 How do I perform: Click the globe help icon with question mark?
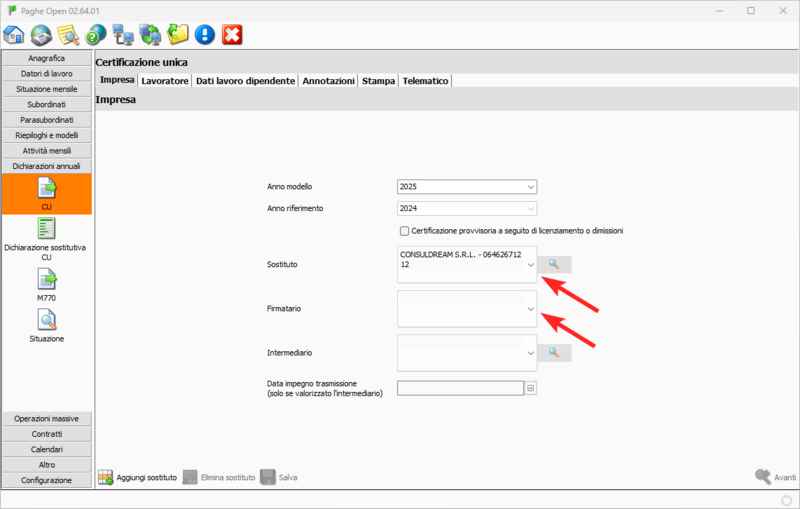pos(96,35)
